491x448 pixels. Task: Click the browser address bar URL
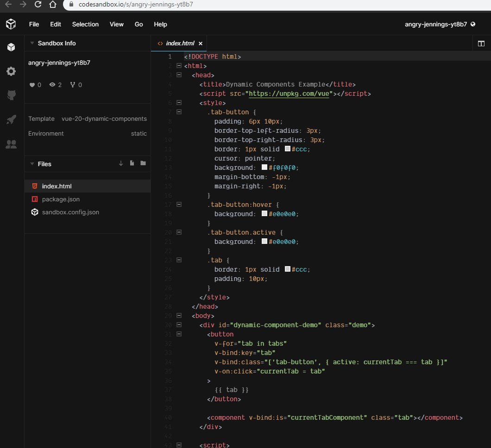pyautogui.click(x=136, y=4)
